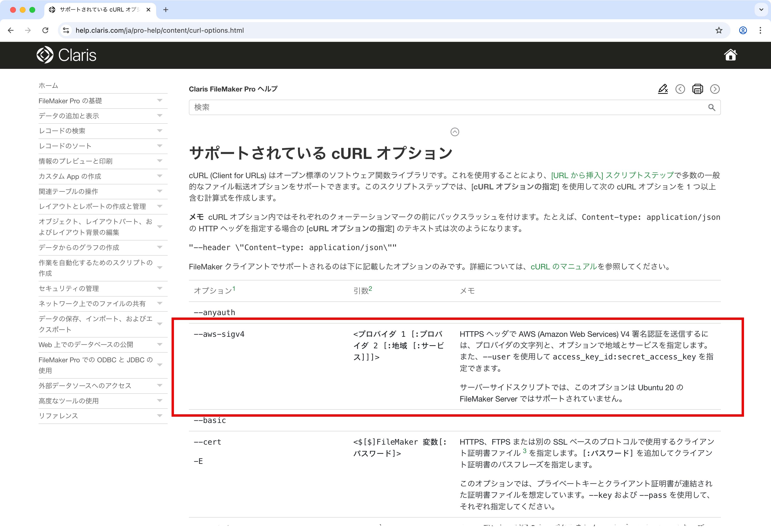
Task: Open Chrome three-dot menu
Action: click(x=760, y=30)
